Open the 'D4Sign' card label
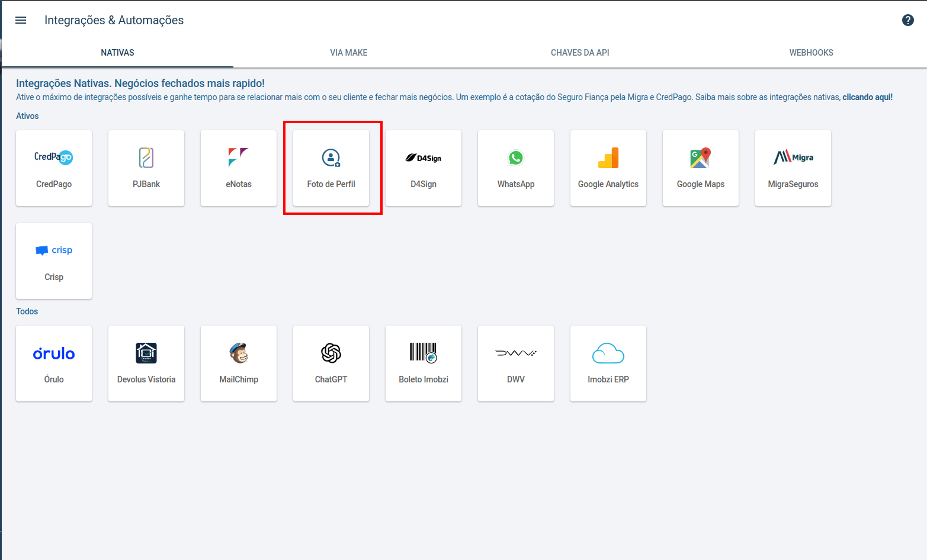Screen dimensions: 927x560 tap(424, 184)
